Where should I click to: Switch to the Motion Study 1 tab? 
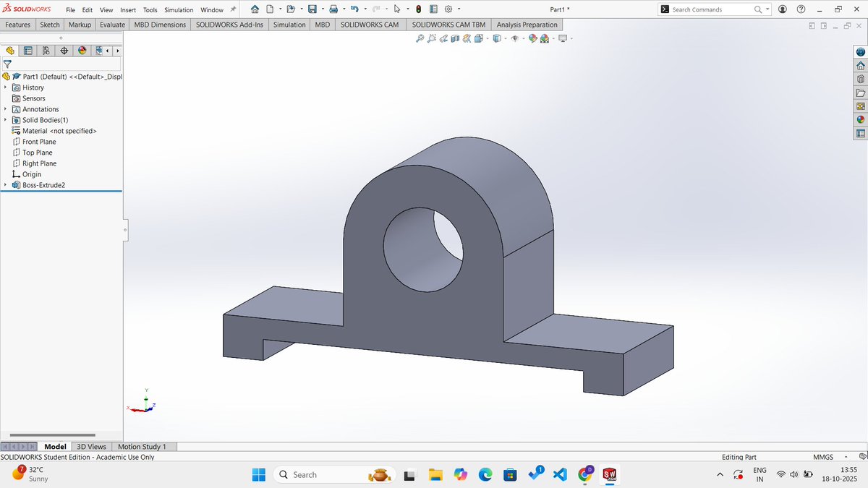pos(142,447)
